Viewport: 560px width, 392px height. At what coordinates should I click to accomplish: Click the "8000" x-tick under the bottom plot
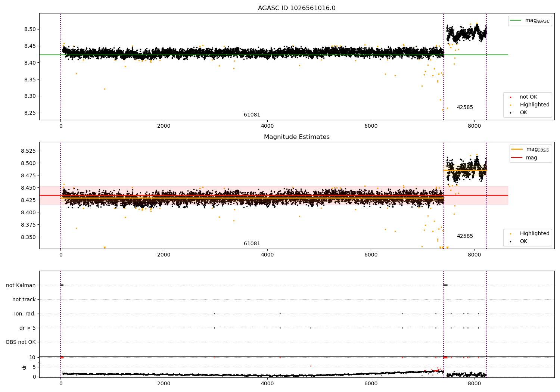click(x=474, y=383)
